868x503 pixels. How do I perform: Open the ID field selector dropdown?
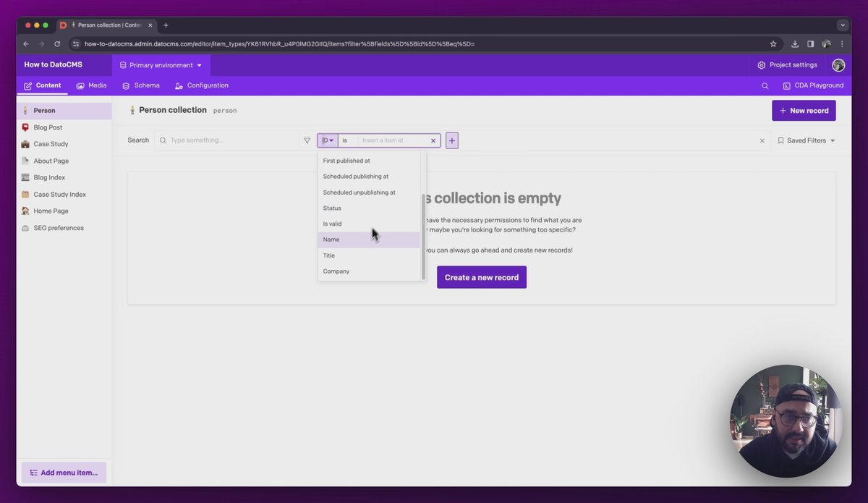328,140
